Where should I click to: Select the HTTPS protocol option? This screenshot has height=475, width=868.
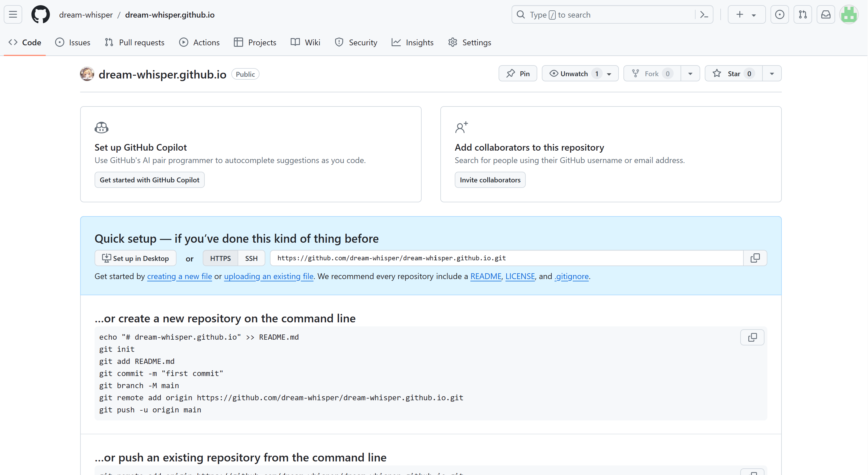(220, 258)
